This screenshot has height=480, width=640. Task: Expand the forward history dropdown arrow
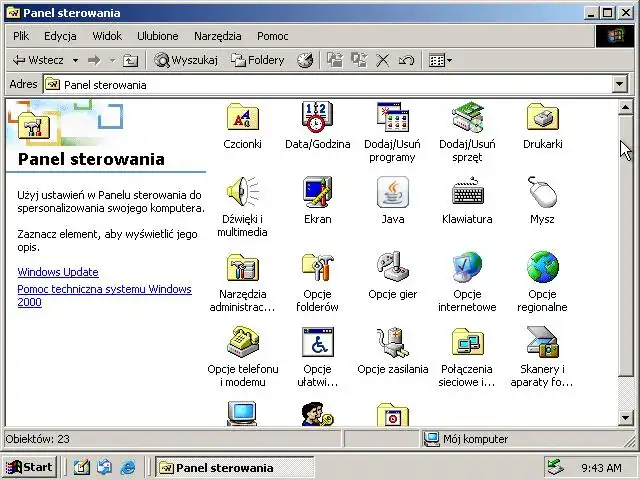coord(112,60)
